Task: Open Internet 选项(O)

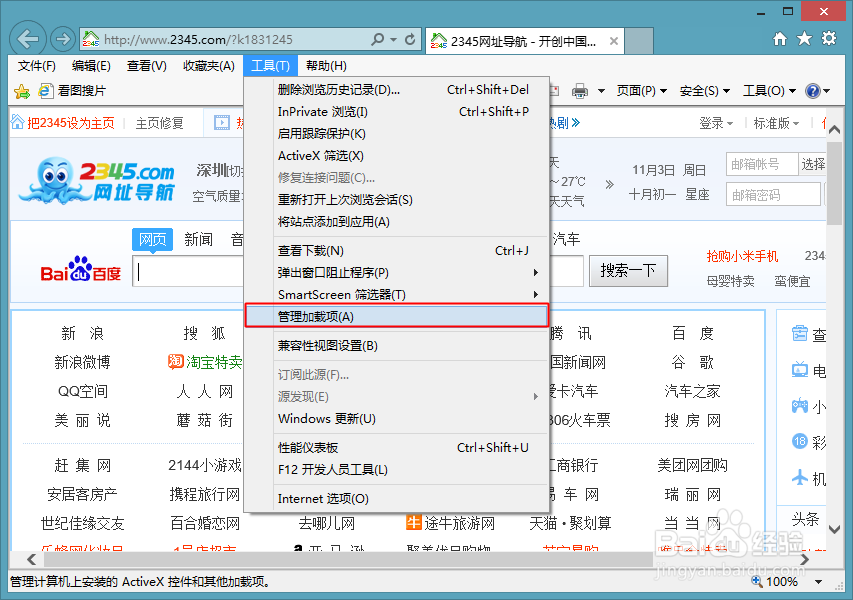Action: [397, 498]
